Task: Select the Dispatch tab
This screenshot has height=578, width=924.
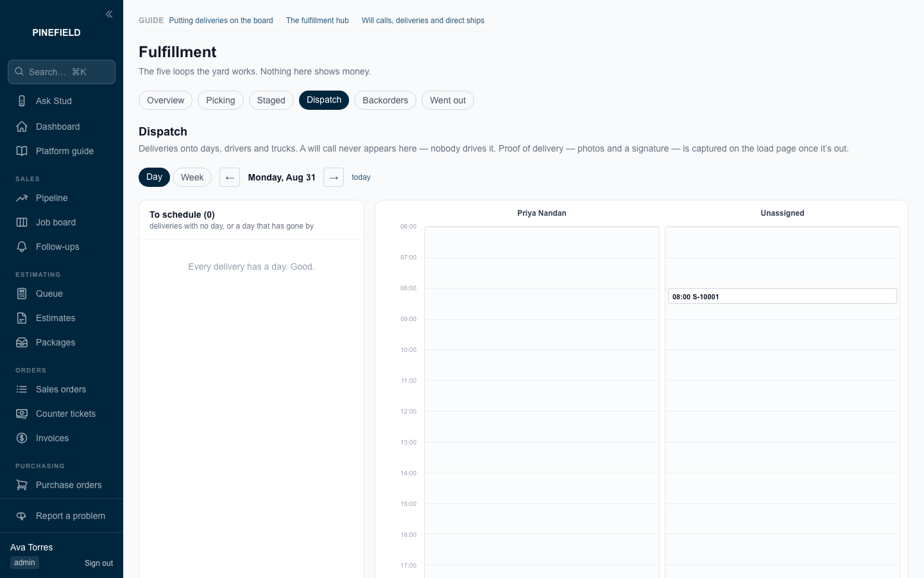Action: (324, 100)
